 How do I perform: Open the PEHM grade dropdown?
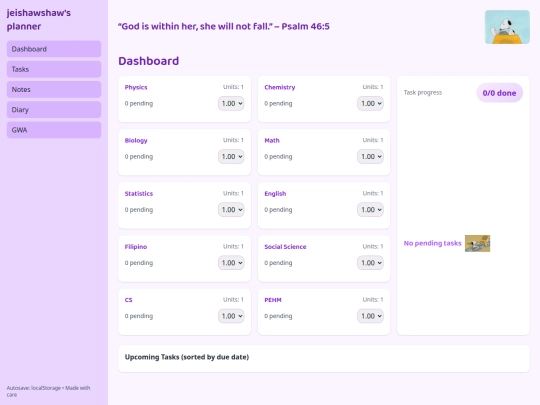370,316
